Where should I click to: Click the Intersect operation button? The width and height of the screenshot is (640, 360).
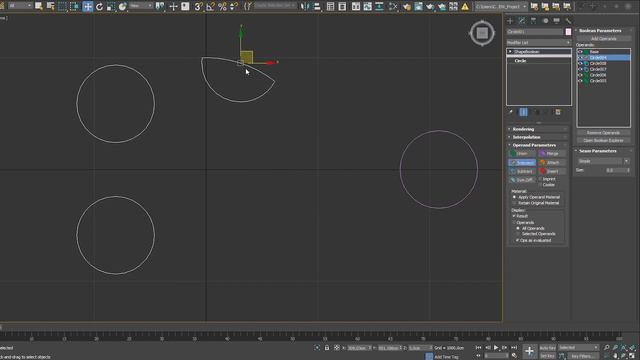(x=522, y=162)
